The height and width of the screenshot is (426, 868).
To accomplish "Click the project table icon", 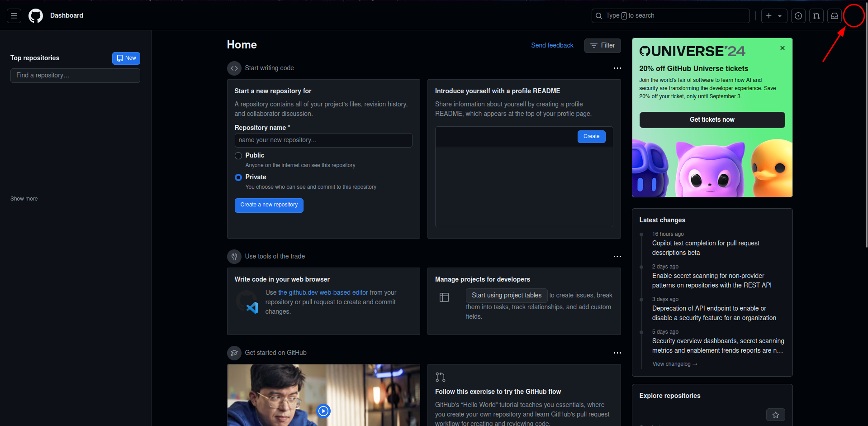I will [444, 297].
